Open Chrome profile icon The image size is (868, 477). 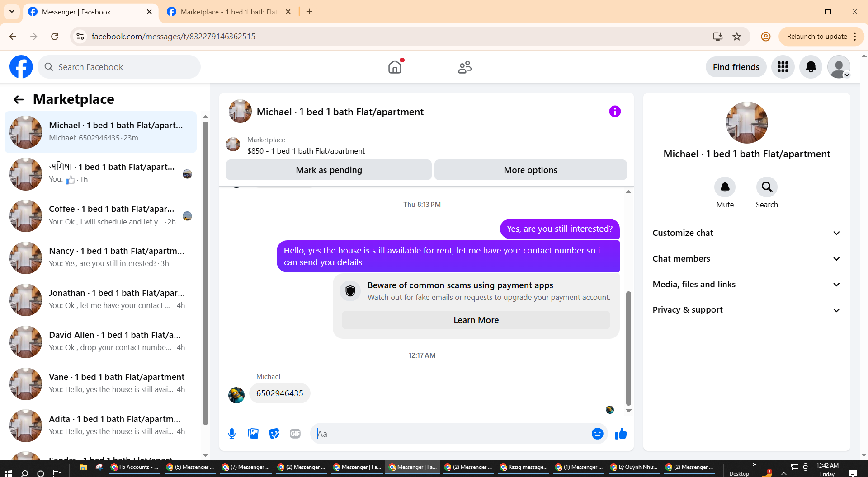(x=765, y=37)
